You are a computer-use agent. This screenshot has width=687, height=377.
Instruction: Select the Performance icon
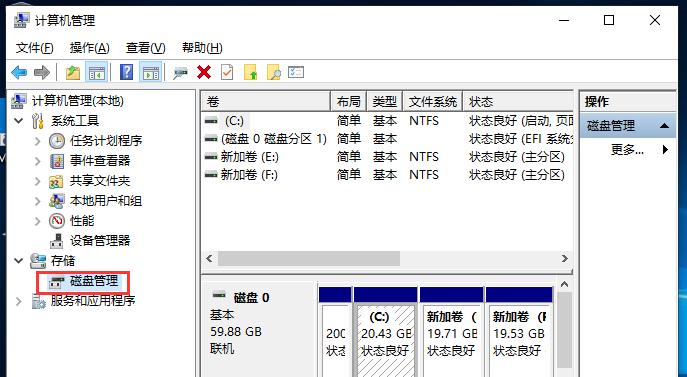tap(57, 221)
